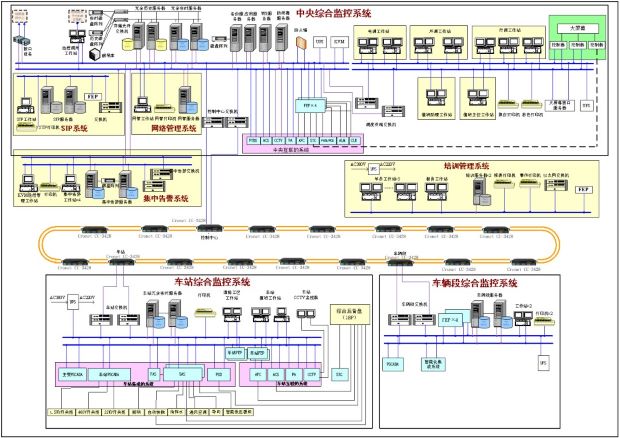Select the 培训管理系统 heading
620x438 pixels.
point(466,165)
